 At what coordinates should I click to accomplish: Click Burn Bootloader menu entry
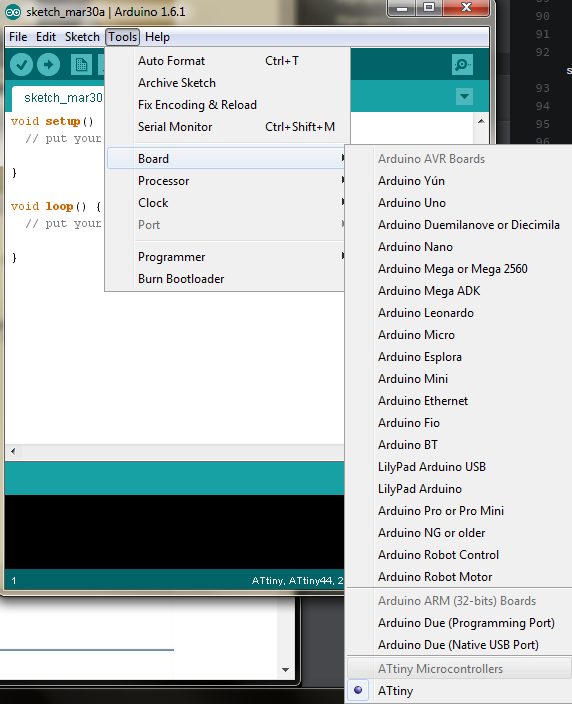coord(226,278)
